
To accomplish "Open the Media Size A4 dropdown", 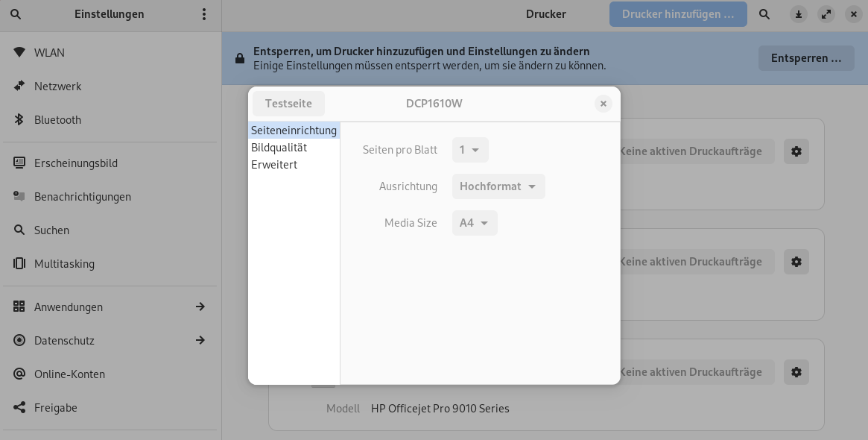I will click(x=475, y=223).
